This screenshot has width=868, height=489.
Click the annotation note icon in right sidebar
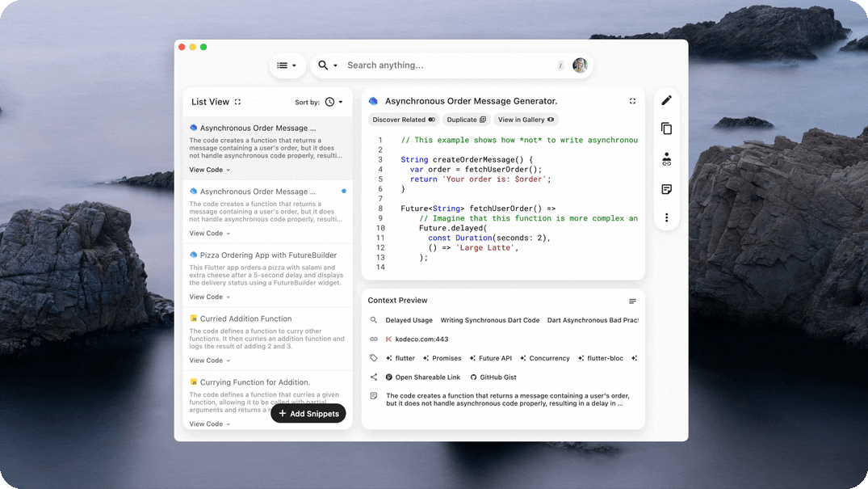665,188
